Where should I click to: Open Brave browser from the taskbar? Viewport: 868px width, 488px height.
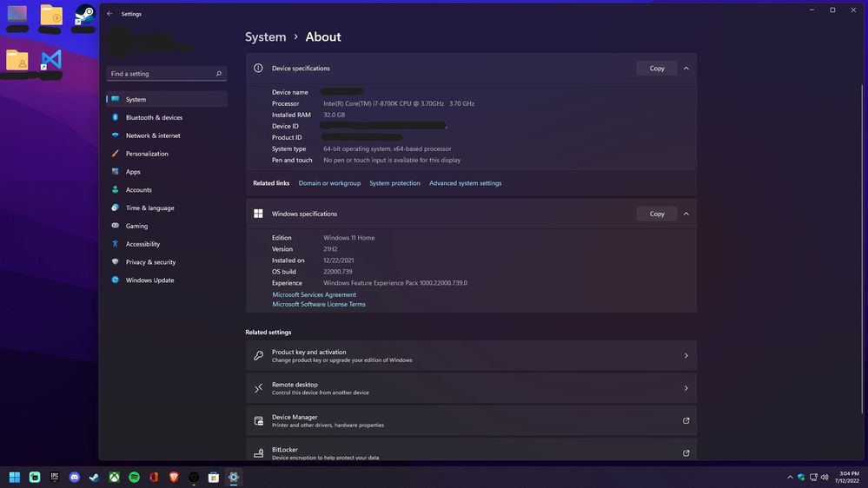tap(174, 477)
